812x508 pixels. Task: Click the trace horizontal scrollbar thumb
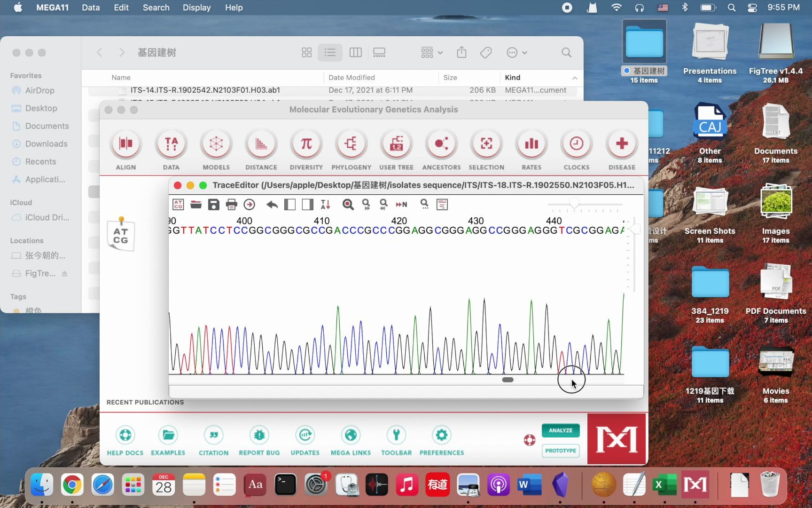[x=507, y=380]
